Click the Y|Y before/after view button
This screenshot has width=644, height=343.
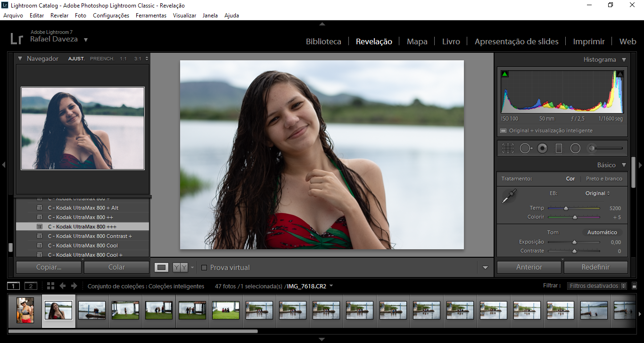(x=180, y=267)
